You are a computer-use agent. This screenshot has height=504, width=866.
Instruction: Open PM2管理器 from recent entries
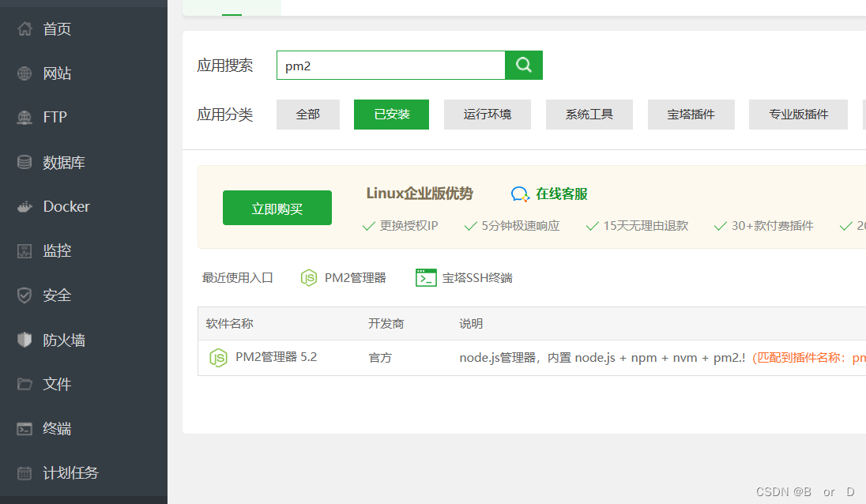click(x=355, y=277)
